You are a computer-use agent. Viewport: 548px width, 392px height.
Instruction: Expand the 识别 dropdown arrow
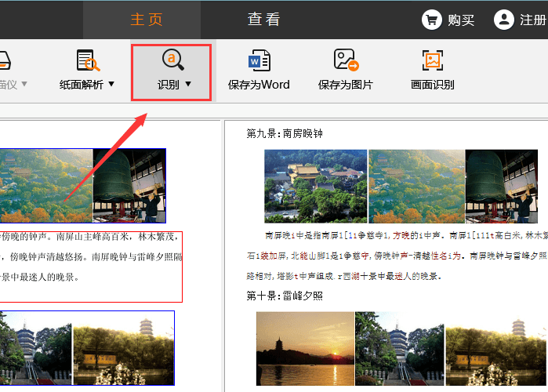pyautogui.click(x=188, y=84)
